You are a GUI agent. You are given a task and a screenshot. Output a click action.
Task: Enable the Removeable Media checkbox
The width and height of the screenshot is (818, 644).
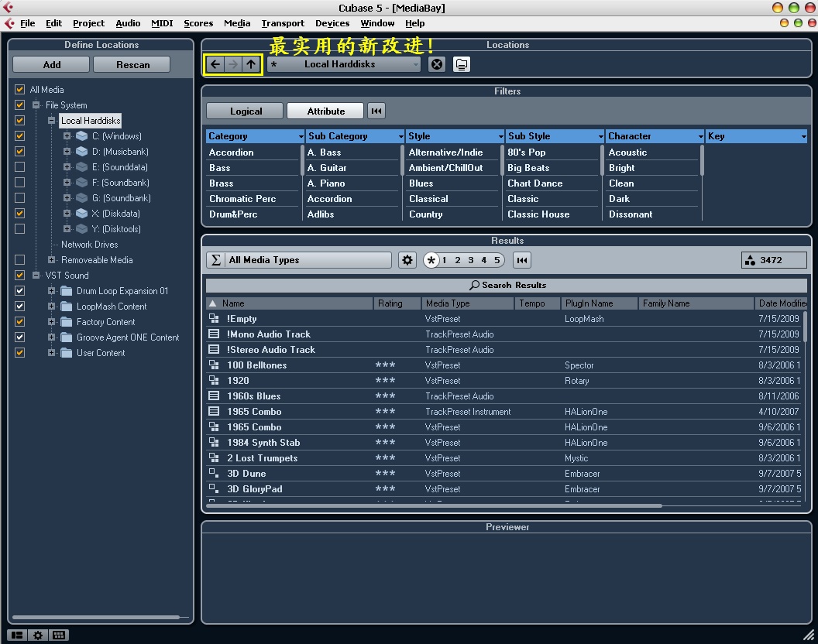pyautogui.click(x=20, y=259)
